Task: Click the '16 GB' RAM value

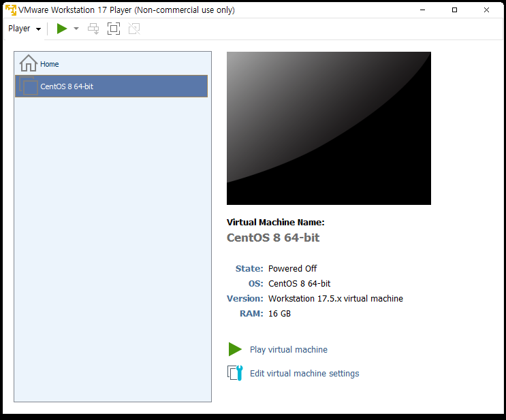Action: coord(280,314)
